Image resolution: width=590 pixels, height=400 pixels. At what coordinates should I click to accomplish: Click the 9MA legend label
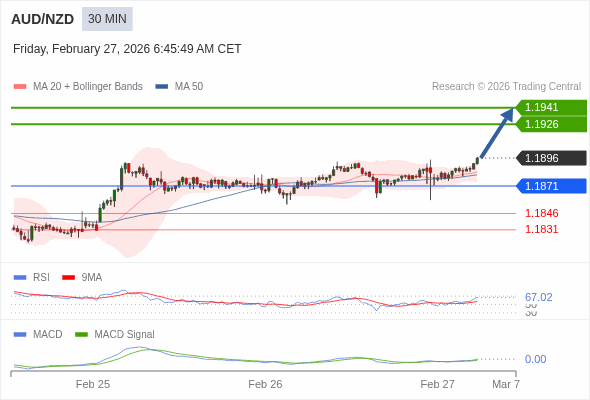tap(92, 278)
